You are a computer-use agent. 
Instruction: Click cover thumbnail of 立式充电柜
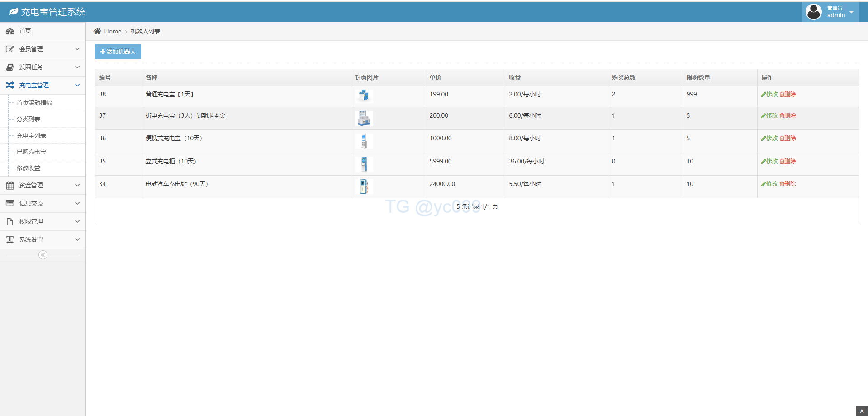(364, 164)
